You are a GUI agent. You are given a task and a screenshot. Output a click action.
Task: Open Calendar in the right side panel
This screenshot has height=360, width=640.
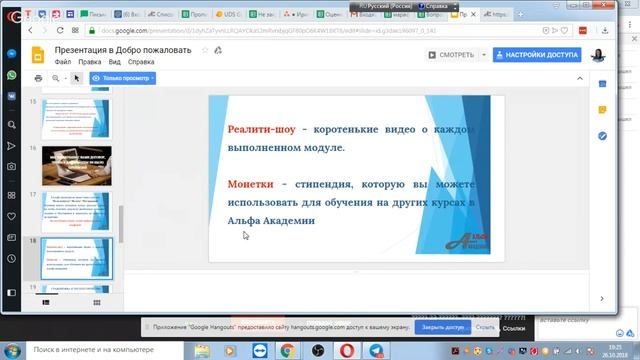(602, 84)
